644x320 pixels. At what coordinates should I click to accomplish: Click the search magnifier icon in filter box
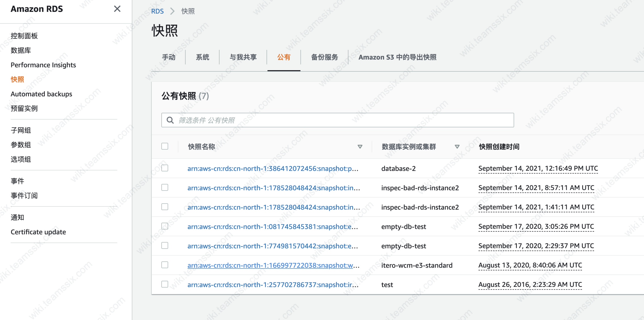click(170, 120)
